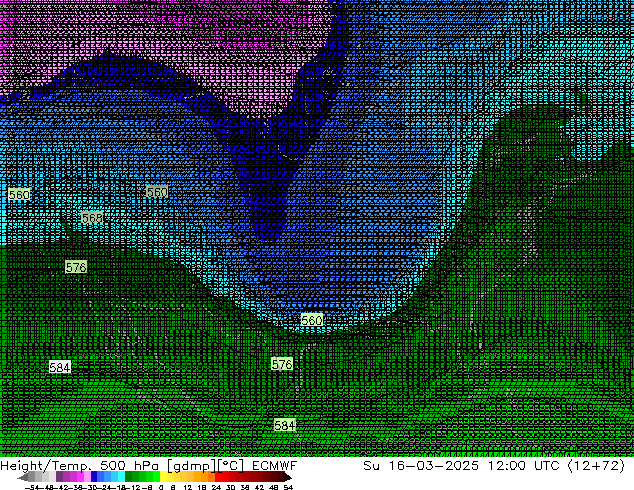
Task: Click the ECMWF model name text
Action: (274, 466)
